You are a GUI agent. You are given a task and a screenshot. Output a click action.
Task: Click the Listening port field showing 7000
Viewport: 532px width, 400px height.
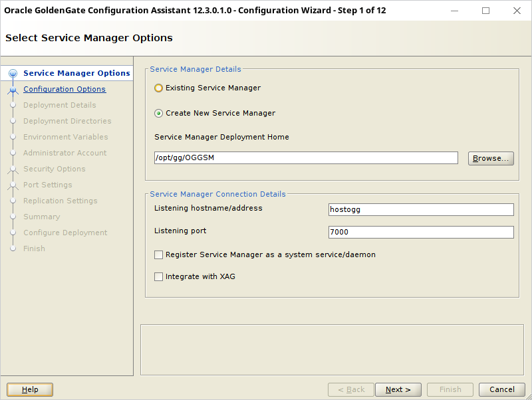[x=421, y=232]
